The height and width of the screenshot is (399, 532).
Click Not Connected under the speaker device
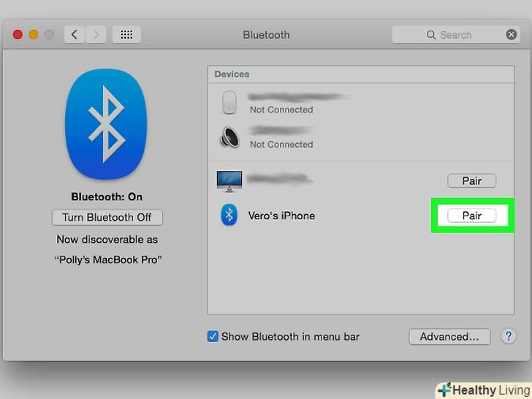(281, 145)
